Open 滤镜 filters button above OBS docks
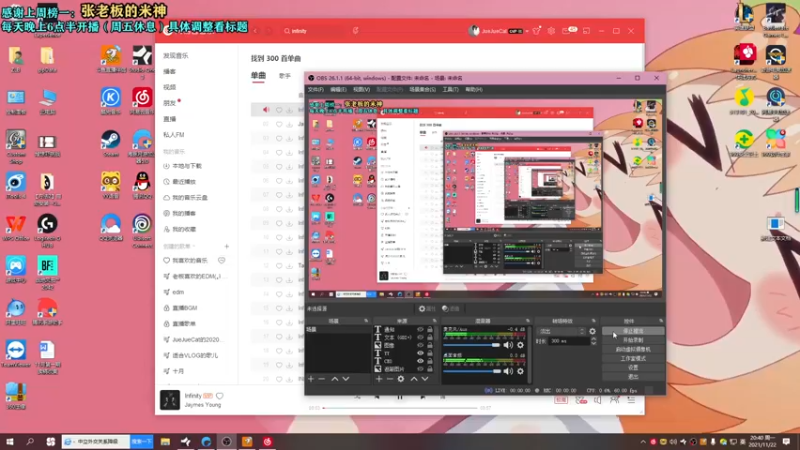 (x=451, y=309)
